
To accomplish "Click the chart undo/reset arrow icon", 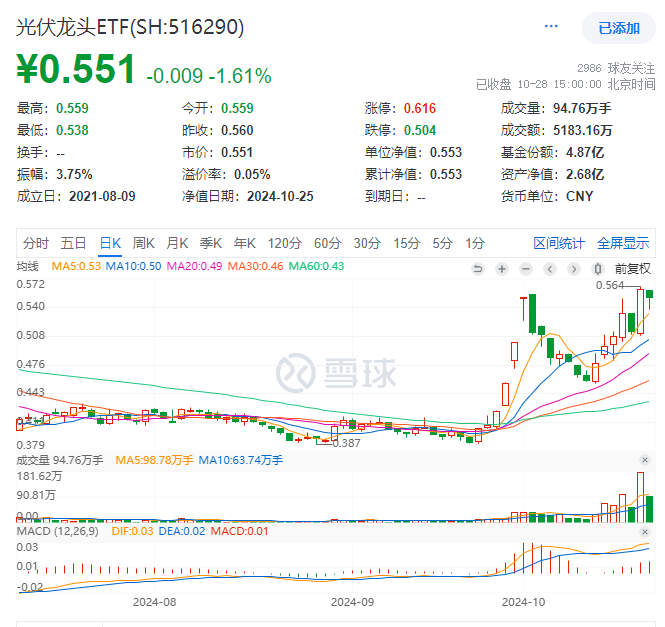I will [478, 269].
